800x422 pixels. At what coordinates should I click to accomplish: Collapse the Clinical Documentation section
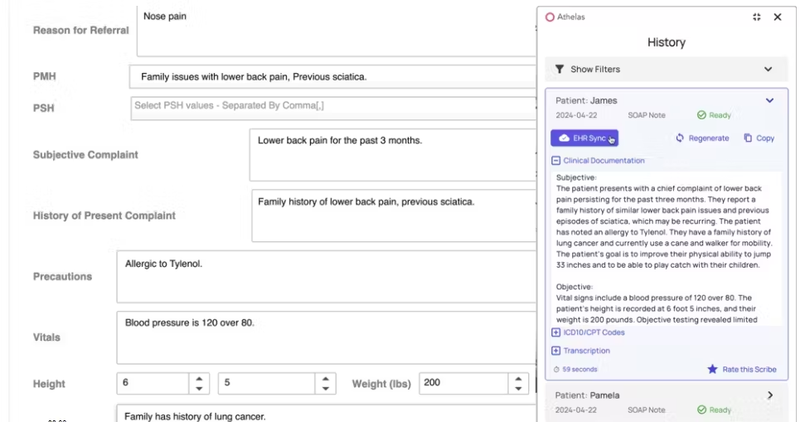[x=556, y=161]
